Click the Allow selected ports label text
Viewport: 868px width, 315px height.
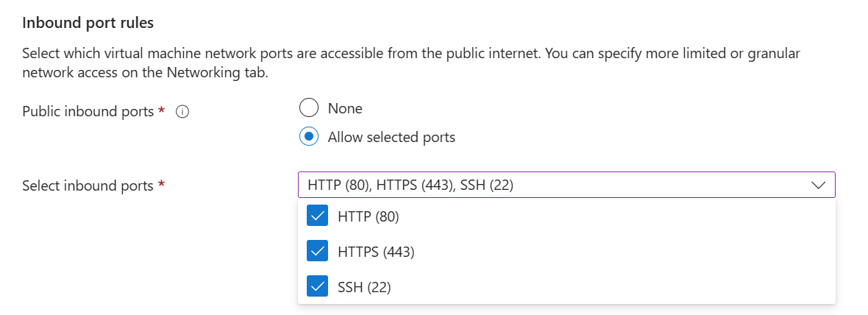point(391,137)
